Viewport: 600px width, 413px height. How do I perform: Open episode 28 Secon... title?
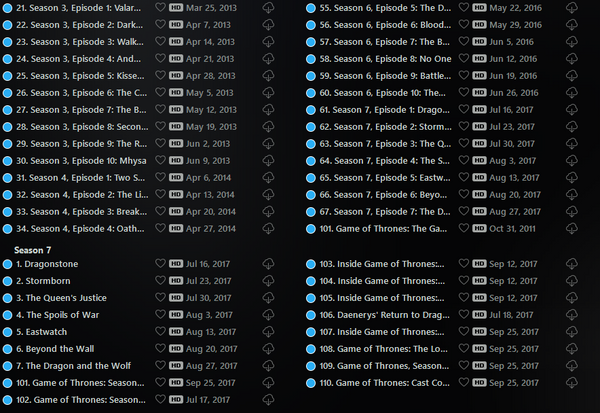(82, 127)
